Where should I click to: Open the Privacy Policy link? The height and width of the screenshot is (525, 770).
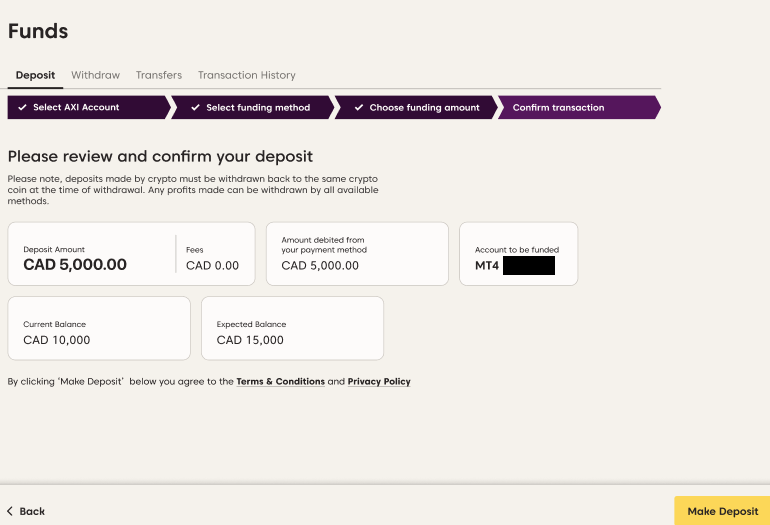point(379,382)
